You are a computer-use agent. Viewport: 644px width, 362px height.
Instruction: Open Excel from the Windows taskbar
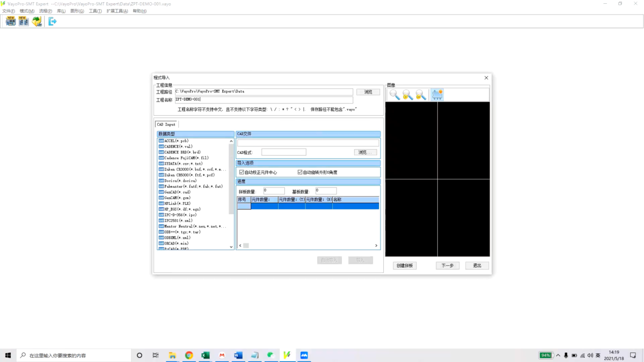click(205, 355)
